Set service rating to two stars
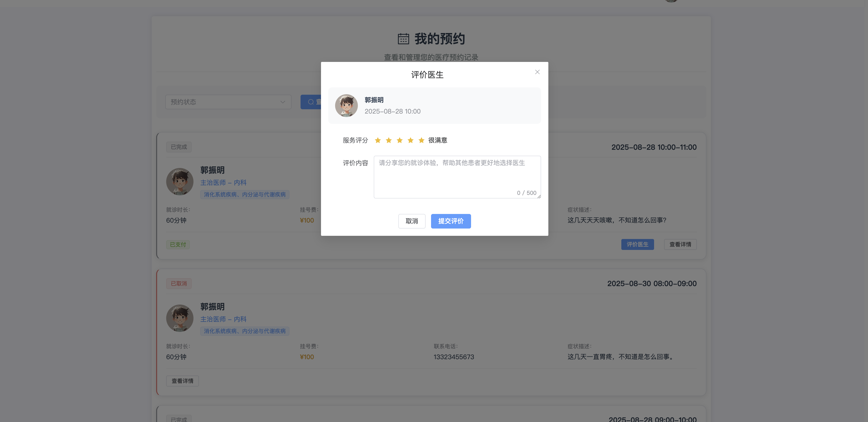Screen dimensions: 868x422 [389, 140]
